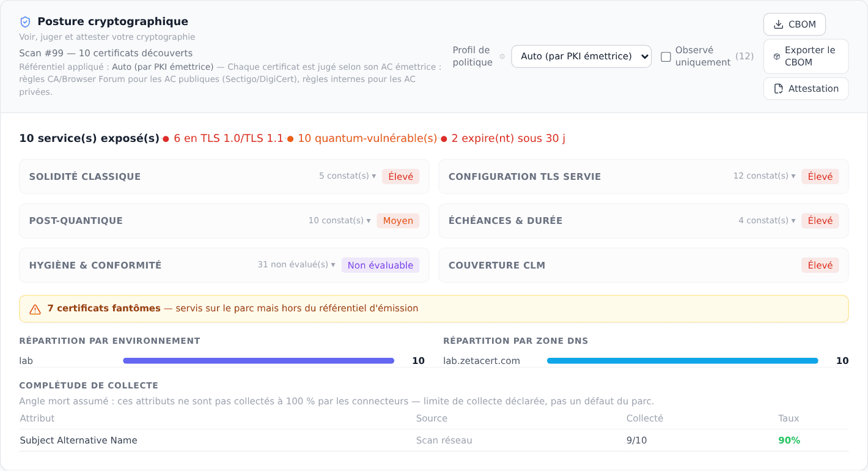Click the Taux column header
Viewport: 868px width, 471px height.
tap(789, 418)
